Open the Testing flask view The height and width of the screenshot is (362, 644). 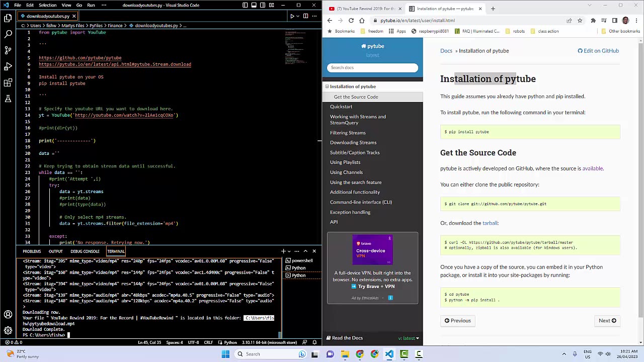(8, 99)
